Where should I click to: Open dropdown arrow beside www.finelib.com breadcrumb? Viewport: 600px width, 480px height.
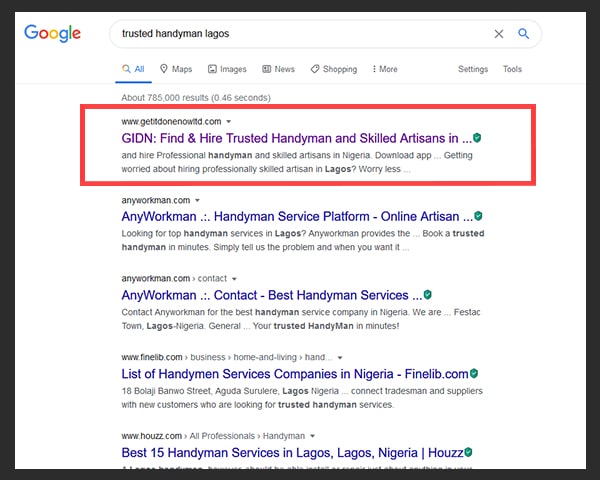(x=340, y=358)
